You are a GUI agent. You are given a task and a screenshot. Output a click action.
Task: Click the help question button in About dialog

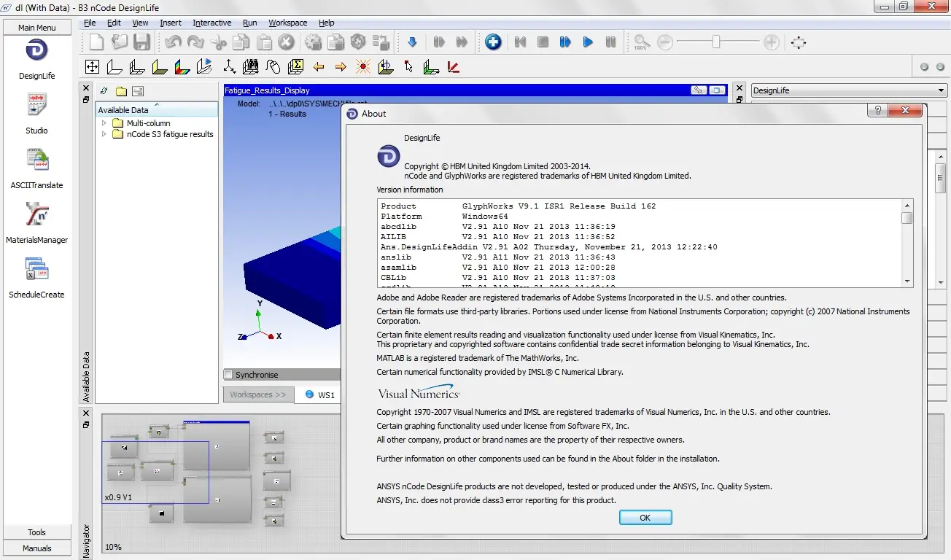tap(877, 110)
